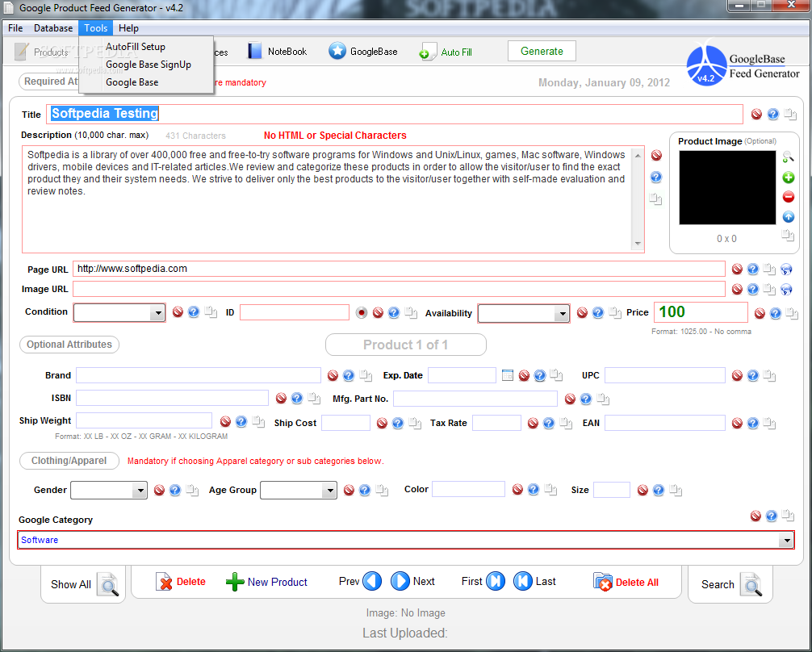
Task: Choose AutoFill Setup from Tools menu
Action: 136,47
